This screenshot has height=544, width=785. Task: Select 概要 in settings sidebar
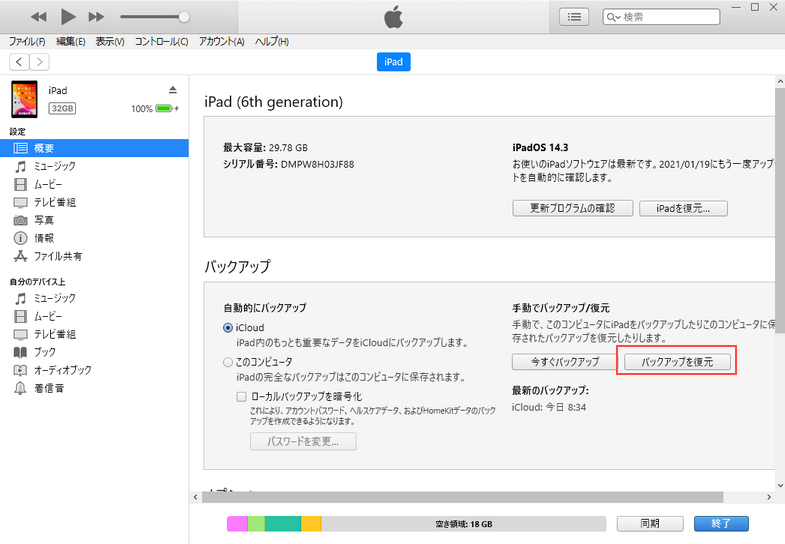(94, 148)
